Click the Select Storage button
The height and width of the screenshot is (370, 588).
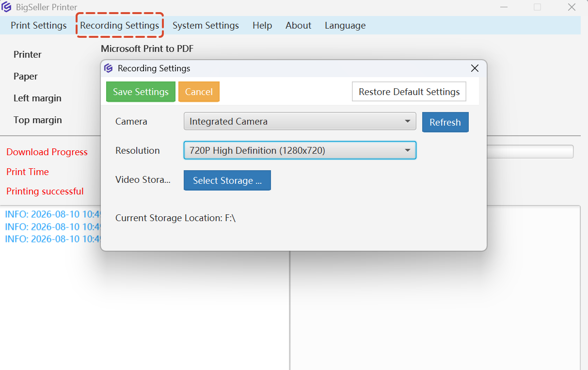227,180
